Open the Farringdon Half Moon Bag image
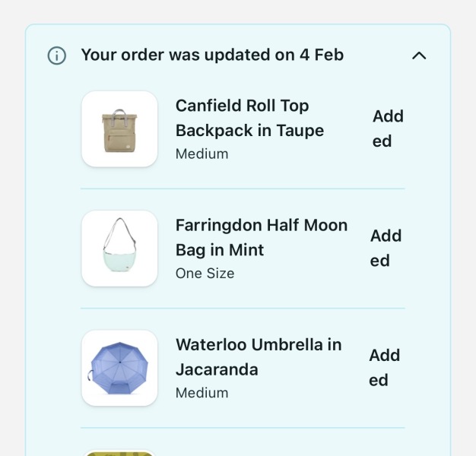This screenshot has height=456, width=476. tap(119, 249)
